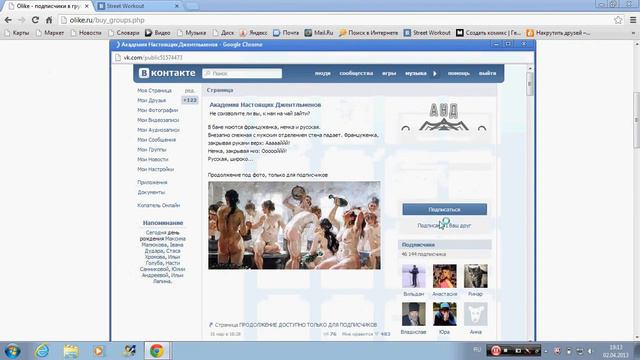Open subscriber Владислав's avatar
This screenshot has width=640, height=360.
click(413, 314)
